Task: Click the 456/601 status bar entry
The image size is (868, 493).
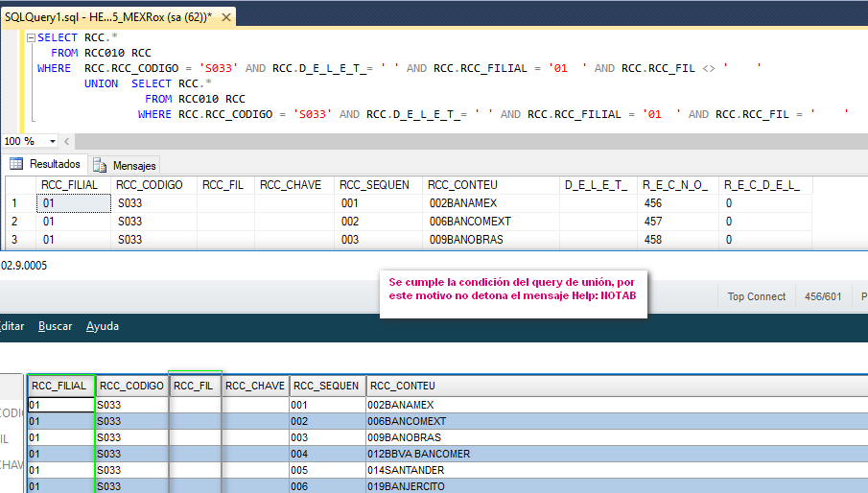Action: click(823, 296)
